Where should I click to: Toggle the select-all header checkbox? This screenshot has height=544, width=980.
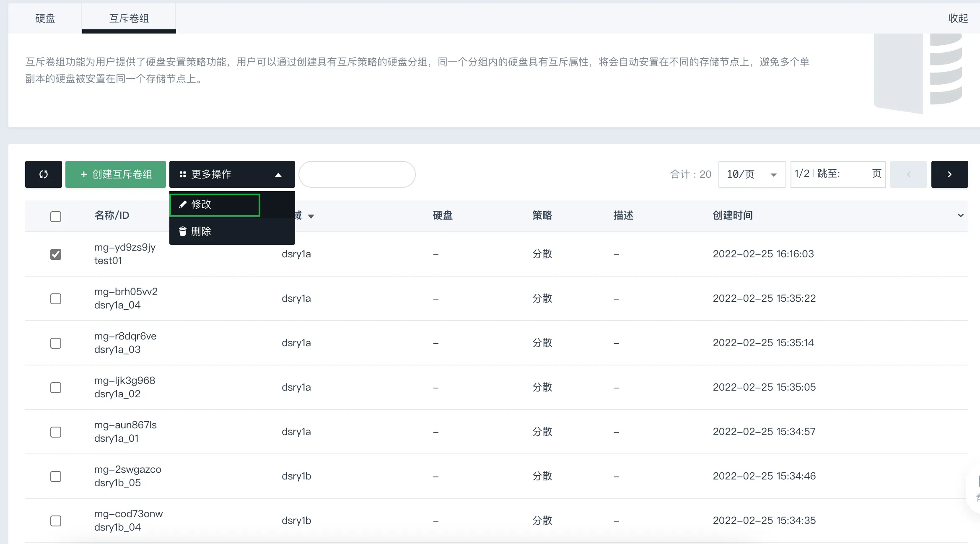pos(56,217)
